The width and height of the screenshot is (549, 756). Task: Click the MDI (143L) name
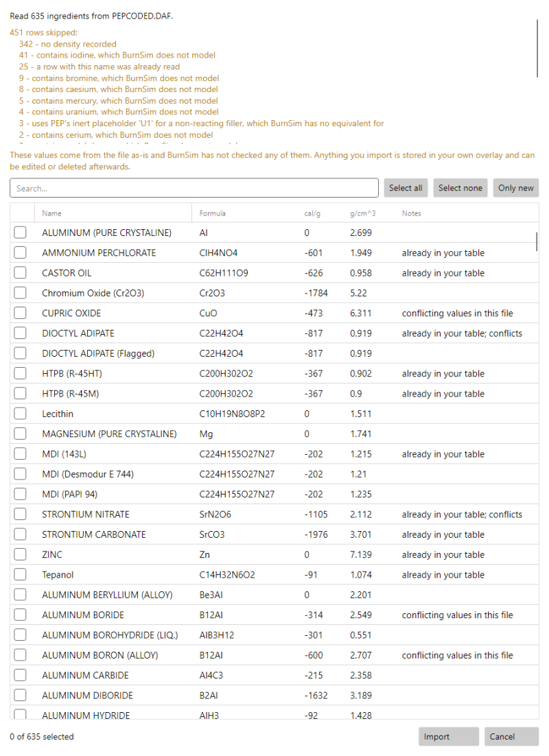tap(64, 454)
